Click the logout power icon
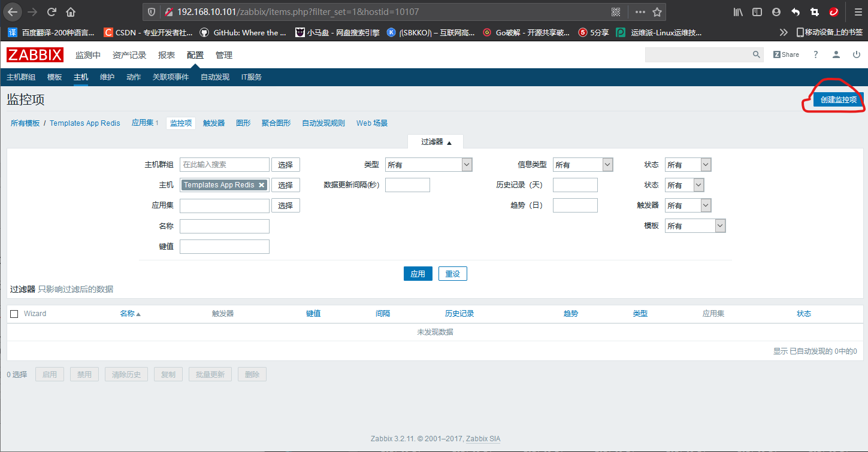Viewport: 868px width, 452px height. pos(857,54)
